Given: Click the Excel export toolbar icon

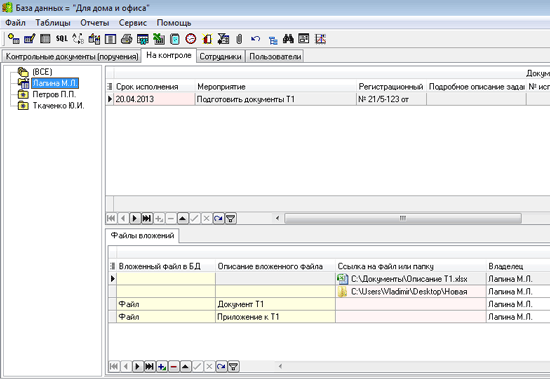Looking at the screenshot, I should [159, 39].
